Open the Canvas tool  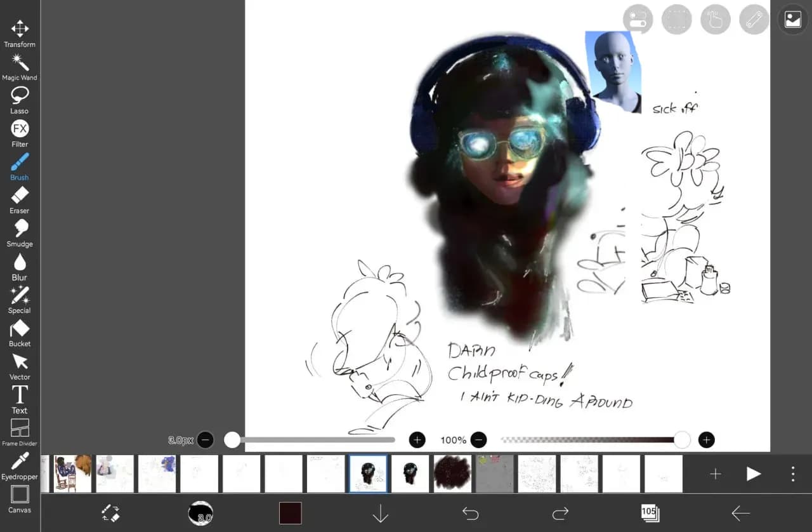coord(20,499)
